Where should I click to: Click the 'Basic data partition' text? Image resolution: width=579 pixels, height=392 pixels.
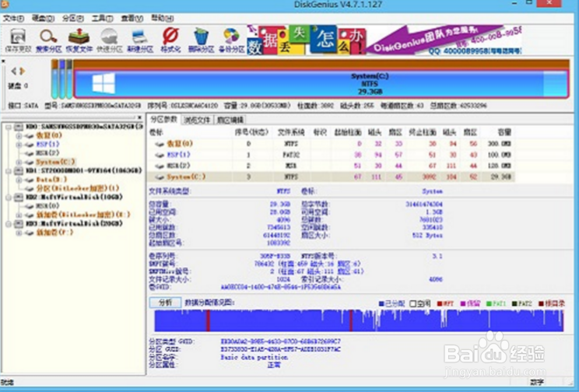[254, 357]
